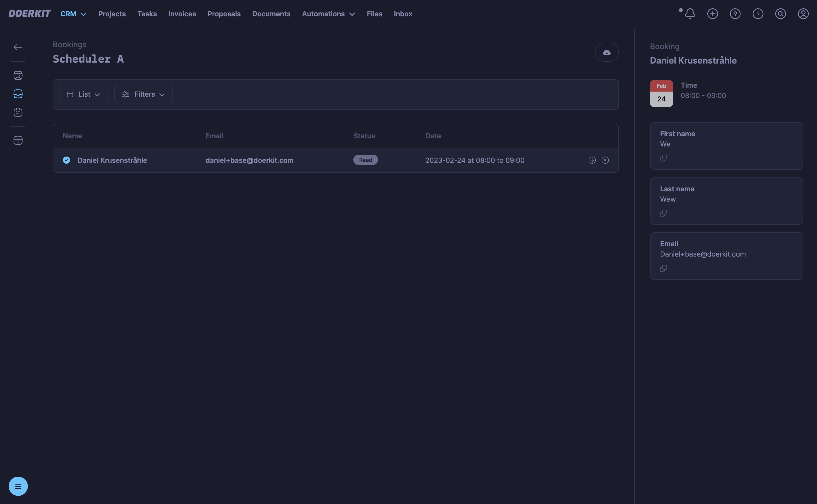Image resolution: width=817 pixels, height=504 pixels.
Task: Copy the First name value
Action: tap(664, 158)
